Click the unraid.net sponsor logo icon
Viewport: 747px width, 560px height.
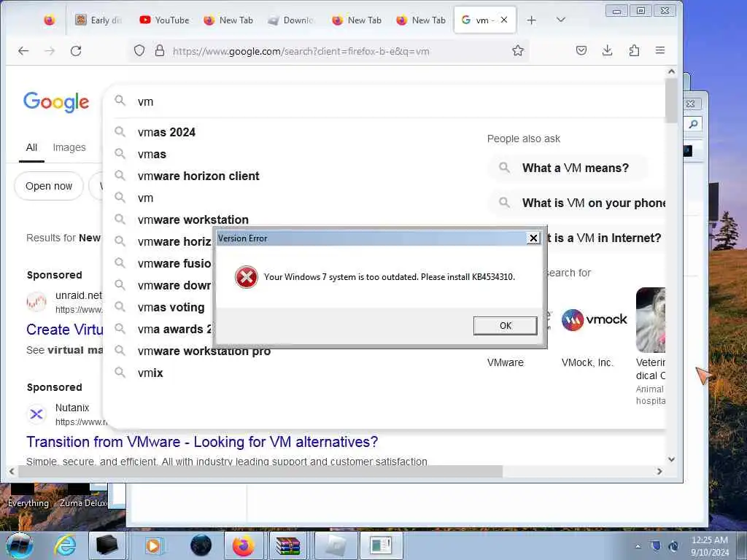pos(36,302)
